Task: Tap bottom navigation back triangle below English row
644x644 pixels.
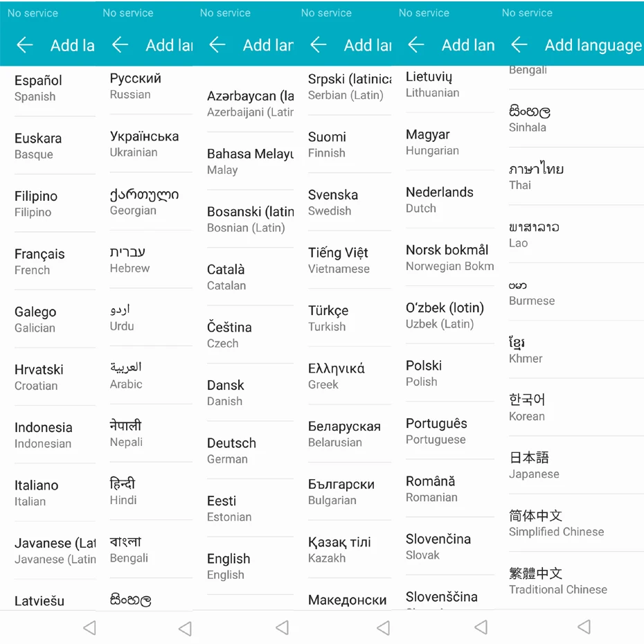Action: (282, 627)
